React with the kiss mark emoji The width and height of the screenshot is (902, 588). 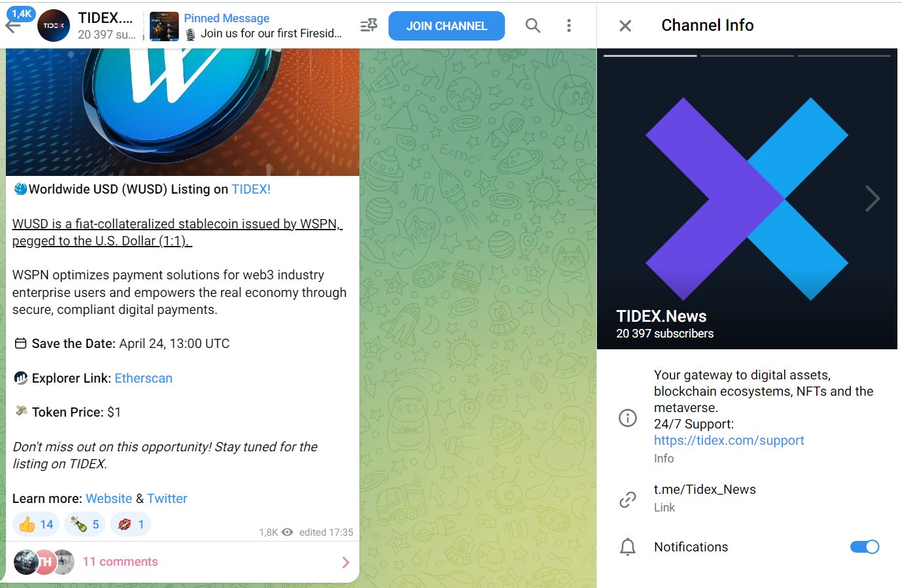click(x=130, y=525)
